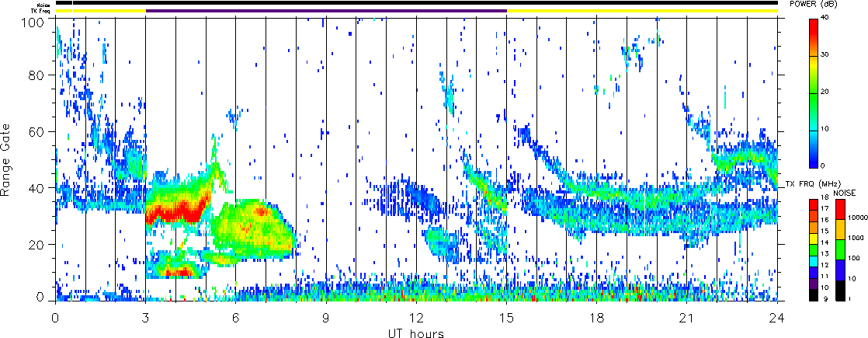Image resolution: width=868 pixels, height=338 pixels.
Task: Click the 15 tick label on the UT hours axis
Action: tap(506, 318)
